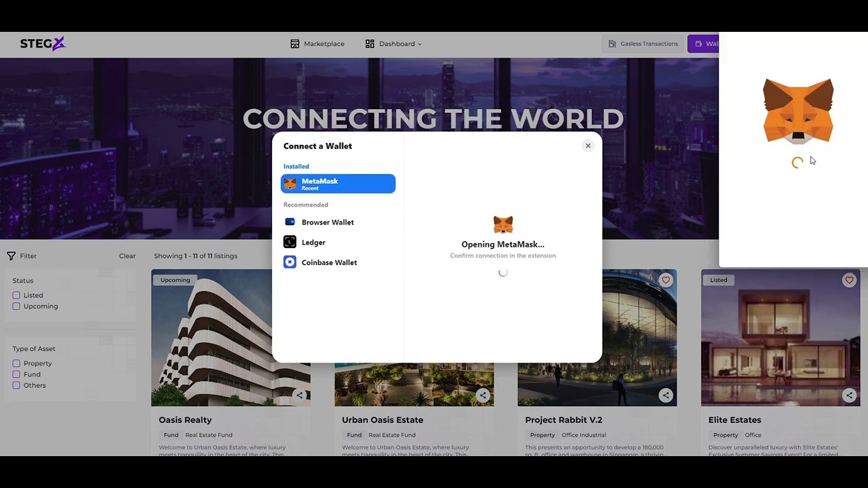868x488 pixels.
Task: Clear all filters
Action: click(127, 256)
